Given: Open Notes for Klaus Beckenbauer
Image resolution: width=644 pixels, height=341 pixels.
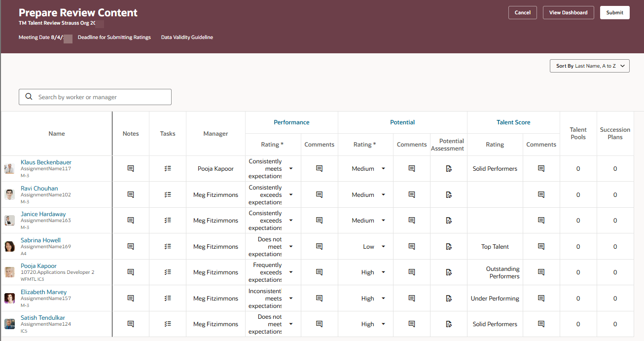Looking at the screenshot, I should tap(130, 168).
